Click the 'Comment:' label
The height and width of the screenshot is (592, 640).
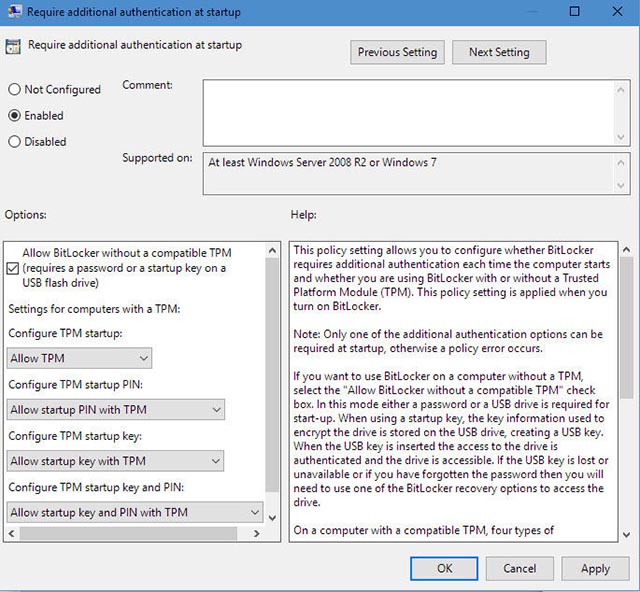[x=147, y=85]
